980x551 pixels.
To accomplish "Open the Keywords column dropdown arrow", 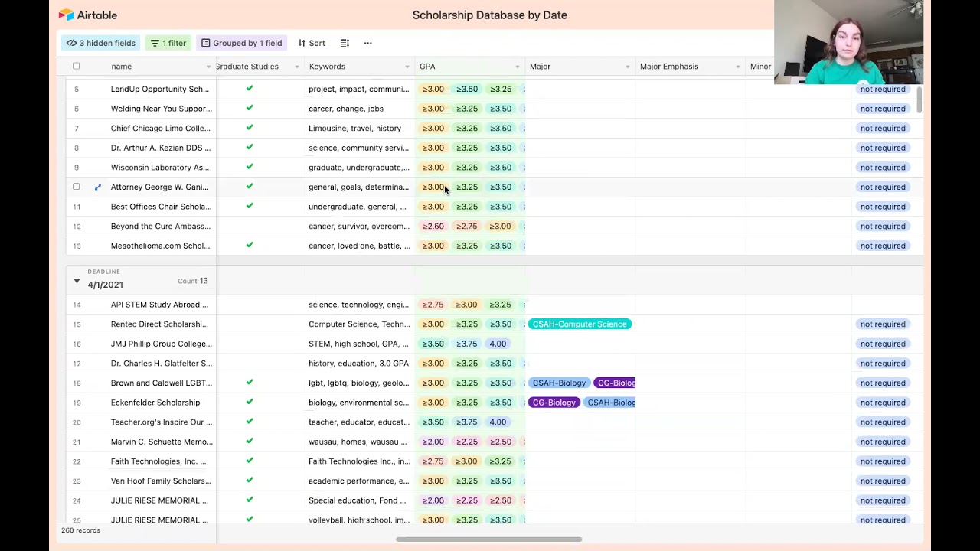I will 407,67.
